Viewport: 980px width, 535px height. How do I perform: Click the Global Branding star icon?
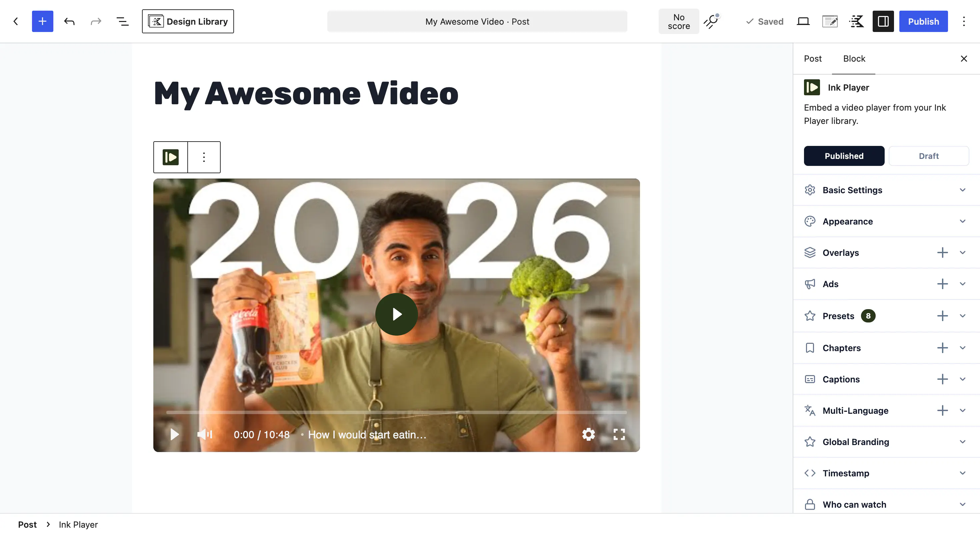tap(810, 441)
